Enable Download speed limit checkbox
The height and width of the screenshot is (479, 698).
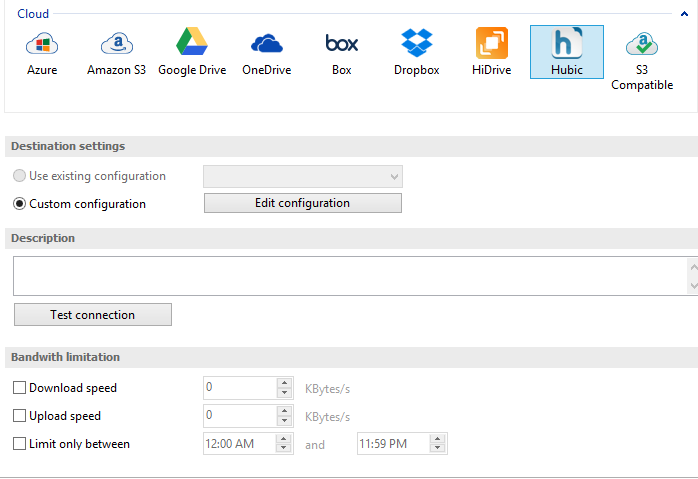(x=20, y=388)
